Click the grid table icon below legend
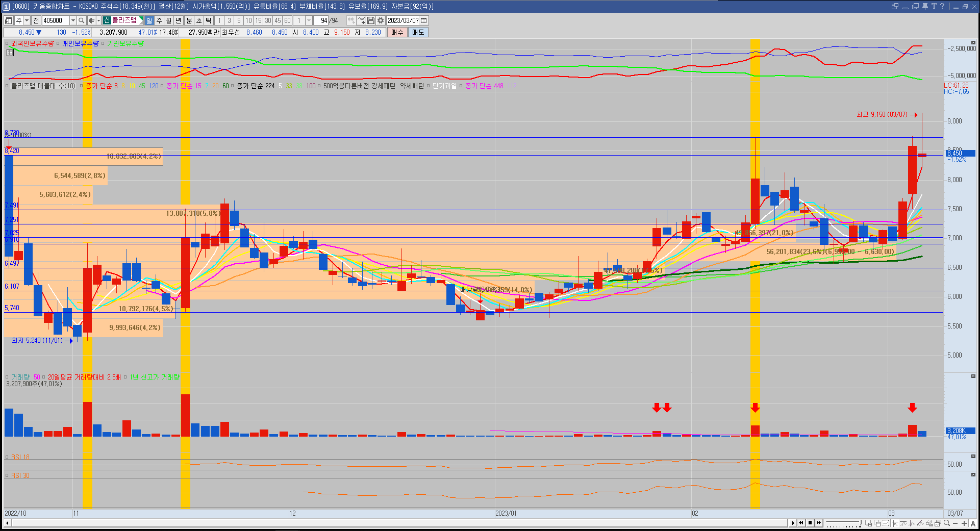 (10, 52)
